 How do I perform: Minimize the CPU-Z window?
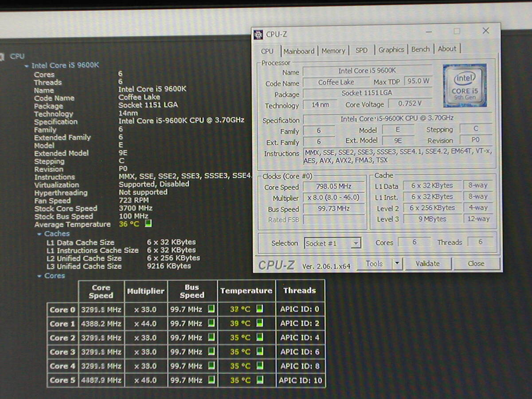[x=428, y=32]
